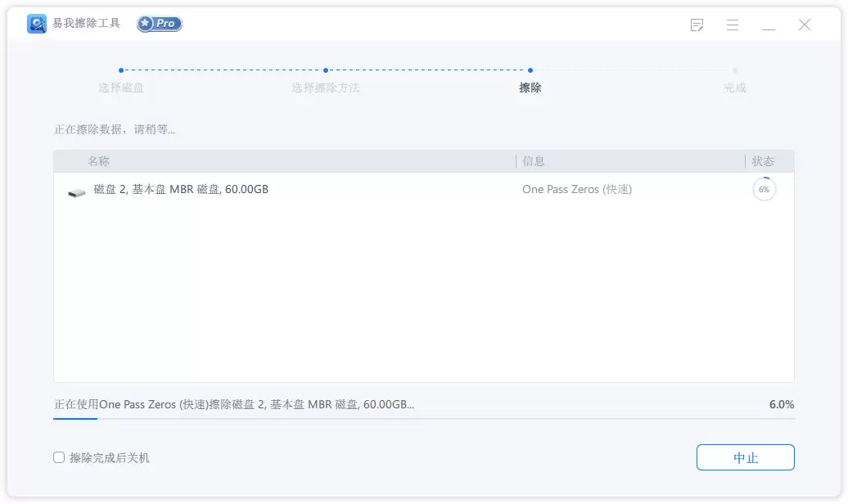Click the circular 6% progress indicator

pyautogui.click(x=765, y=189)
